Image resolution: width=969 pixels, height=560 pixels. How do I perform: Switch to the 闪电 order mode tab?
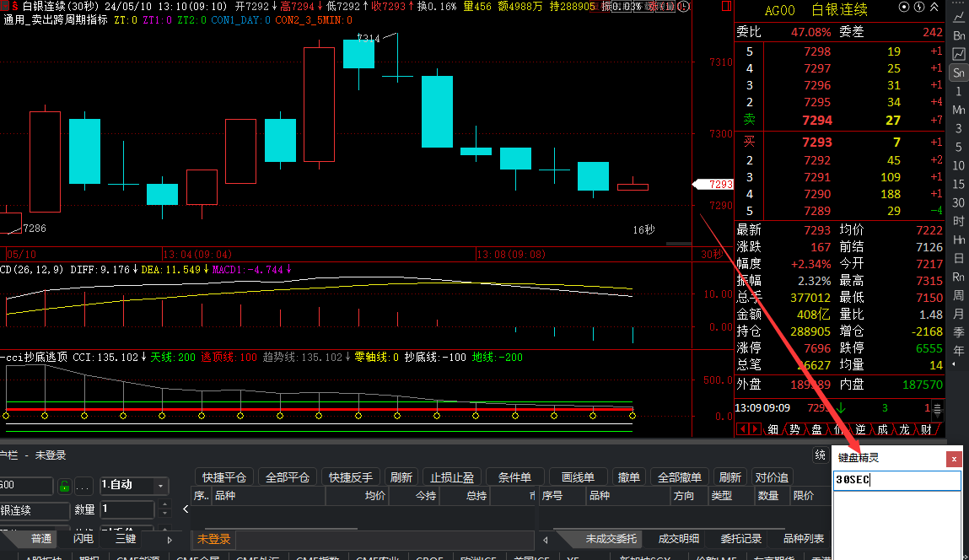coord(83,538)
